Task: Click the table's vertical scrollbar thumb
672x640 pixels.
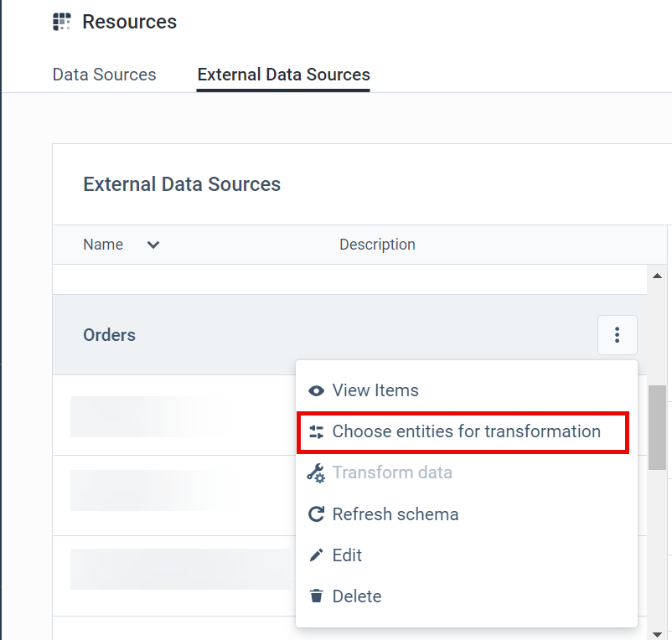Action: [657, 427]
